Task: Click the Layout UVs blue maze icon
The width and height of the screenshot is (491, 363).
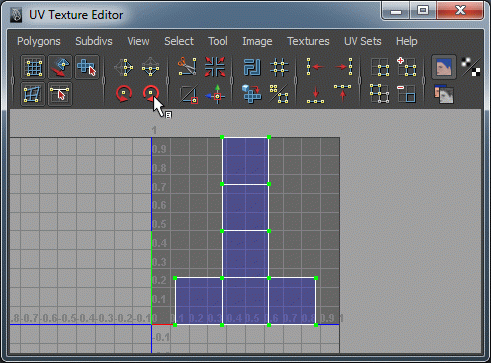Action: pyautogui.click(x=252, y=67)
